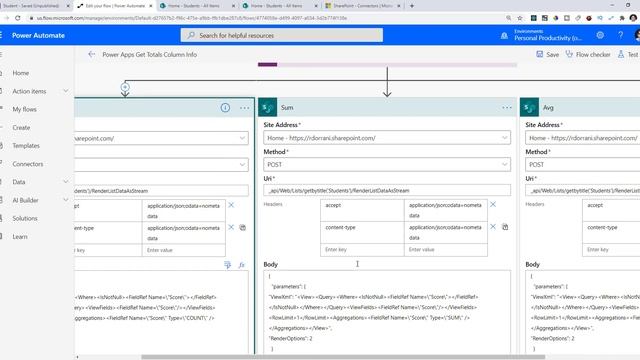Viewport: 640px width, 360px height.
Task: Click the Sum action title
Action: [x=287, y=108]
